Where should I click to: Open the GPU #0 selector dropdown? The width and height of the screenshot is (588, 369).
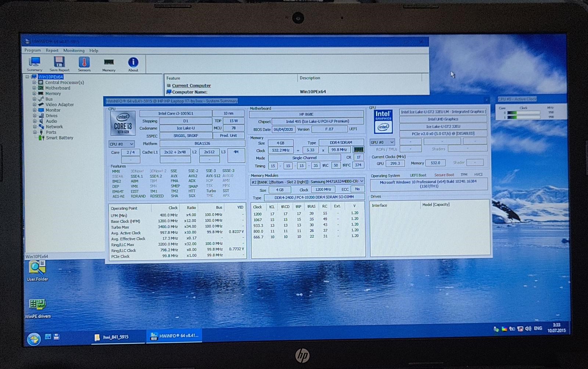point(382,142)
